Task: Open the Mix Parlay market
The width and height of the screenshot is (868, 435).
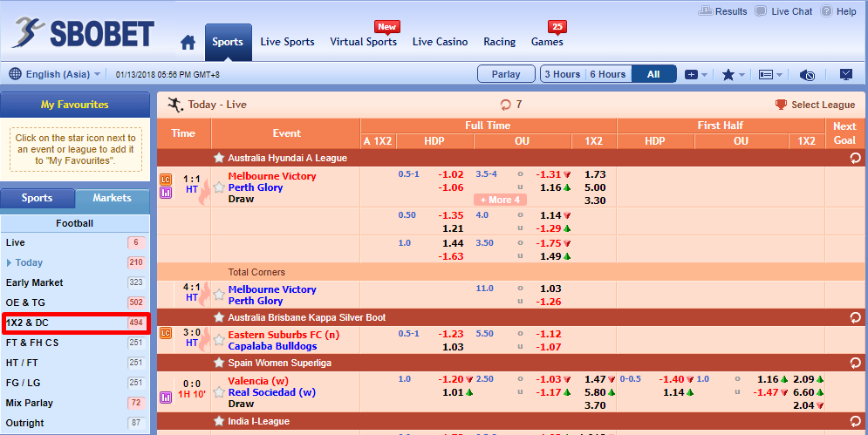Action: click(x=75, y=403)
